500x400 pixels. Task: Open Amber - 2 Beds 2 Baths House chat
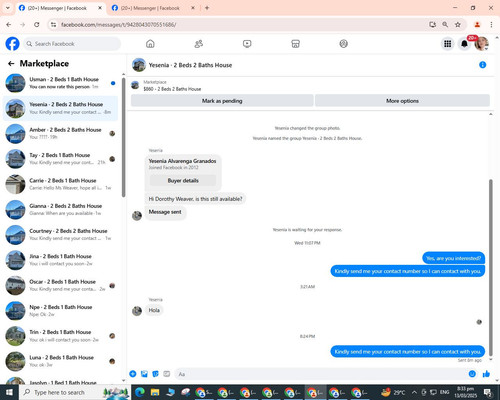(60, 134)
